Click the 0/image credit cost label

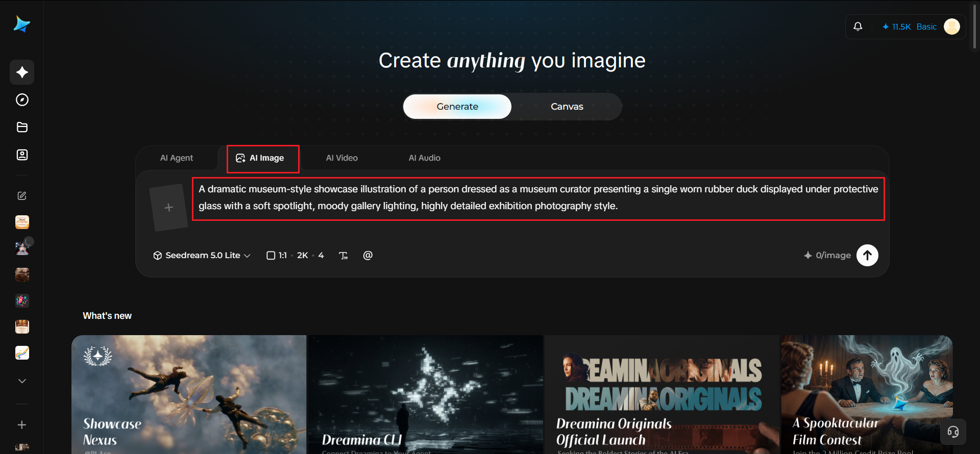827,256
